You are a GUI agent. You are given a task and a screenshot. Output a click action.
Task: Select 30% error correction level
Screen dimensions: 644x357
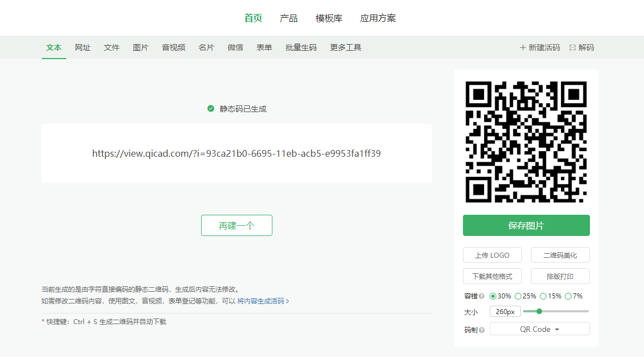pos(493,296)
